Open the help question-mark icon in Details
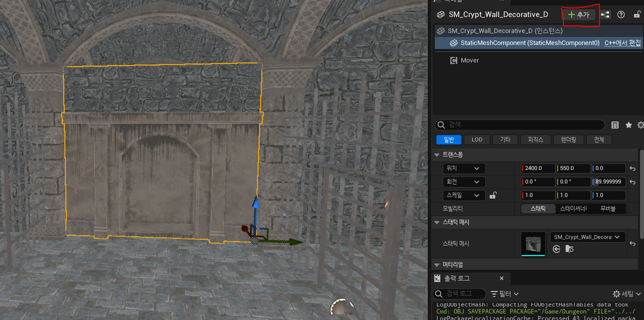The image size is (644, 320). click(x=621, y=14)
